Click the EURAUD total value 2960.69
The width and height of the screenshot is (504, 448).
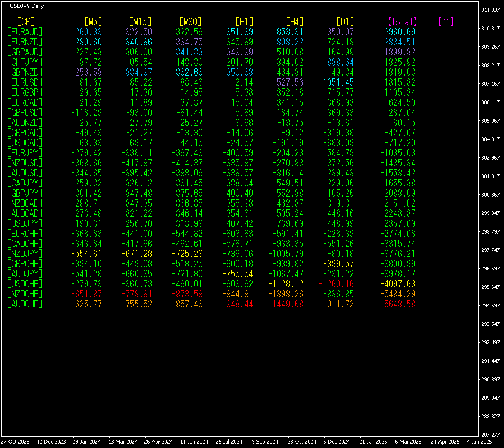tap(400, 32)
